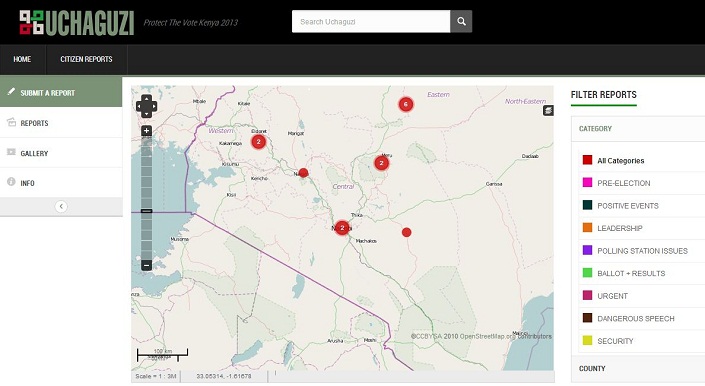705x386 pixels.
Task: Open the Reports sidebar item
Action: pos(61,123)
